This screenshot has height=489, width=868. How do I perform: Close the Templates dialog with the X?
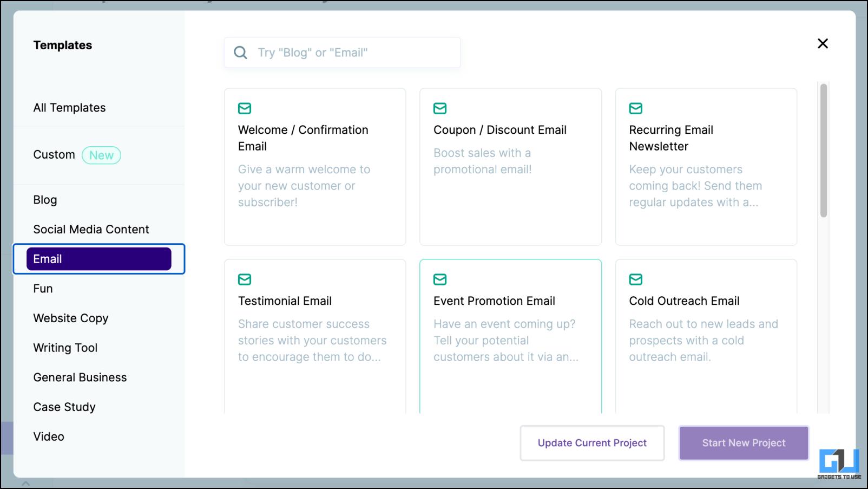[823, 43]
